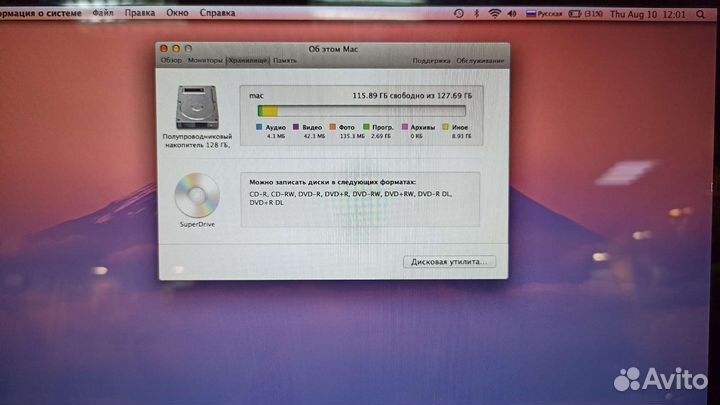Click the 42.3 МБ Видео value
Viewport: 720px width, 405px height.
click(314, 136)
